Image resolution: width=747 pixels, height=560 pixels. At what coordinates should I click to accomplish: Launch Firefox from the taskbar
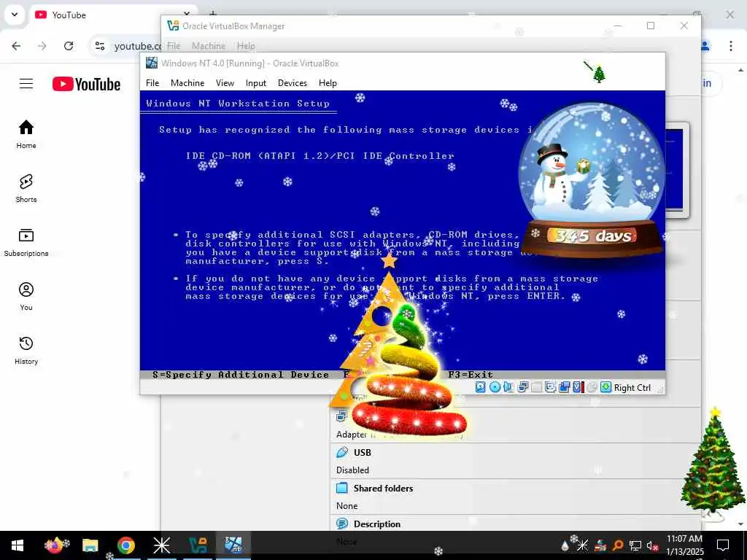tap(55, 545)
